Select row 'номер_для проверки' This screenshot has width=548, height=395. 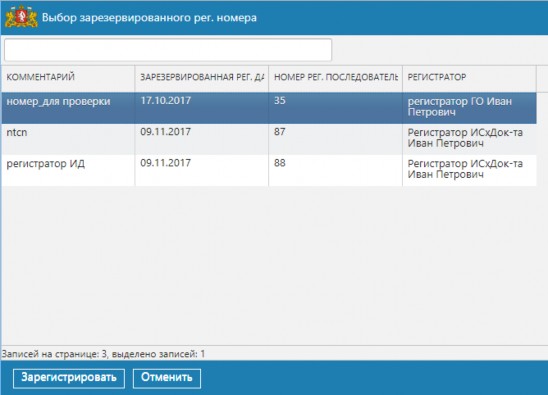coord(269,108)
